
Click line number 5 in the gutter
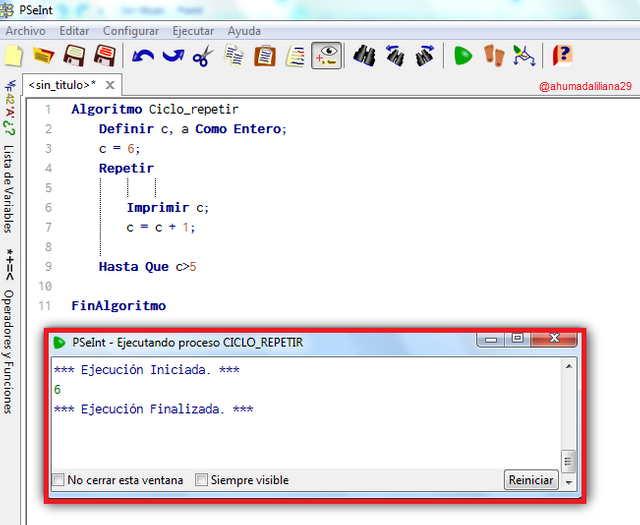48,188
